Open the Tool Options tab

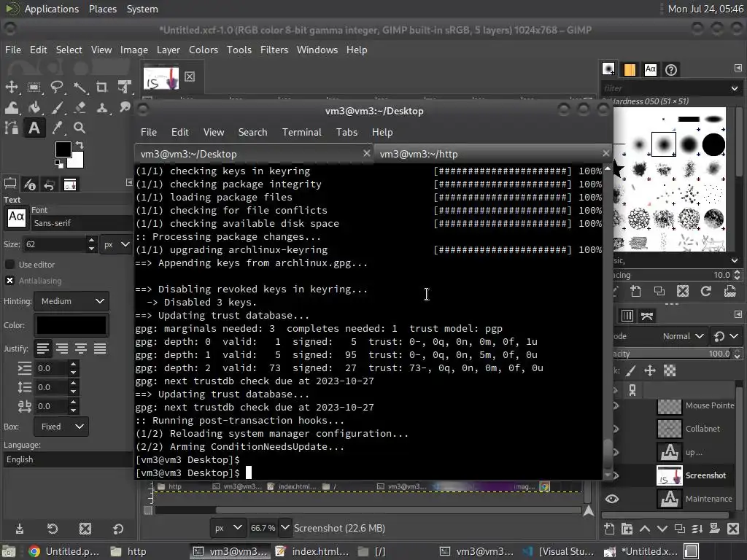tap(10, 184)
